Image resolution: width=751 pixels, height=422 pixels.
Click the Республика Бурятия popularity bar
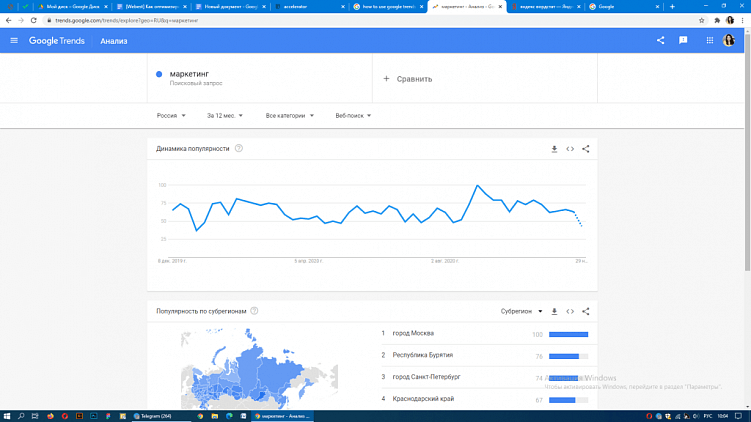coord(569,356)
